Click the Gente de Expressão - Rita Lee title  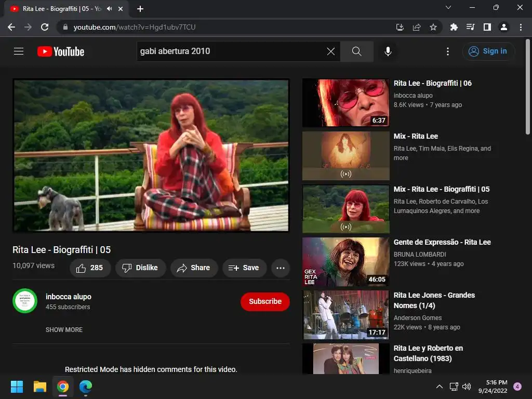pyautogui.click(x=442, y=242)
